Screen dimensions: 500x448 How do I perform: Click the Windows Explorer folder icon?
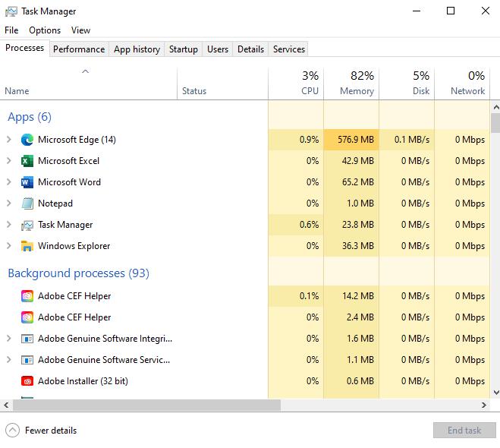pyautogui.click(x=27, y=246)
